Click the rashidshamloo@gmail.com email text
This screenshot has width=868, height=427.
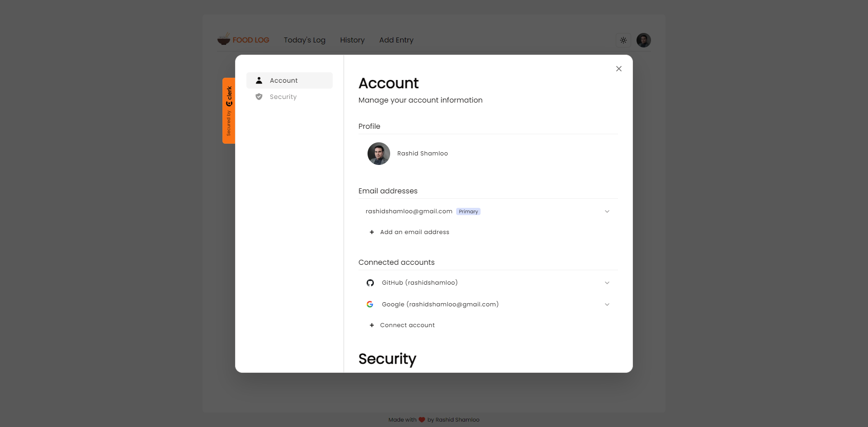(409, 211)
